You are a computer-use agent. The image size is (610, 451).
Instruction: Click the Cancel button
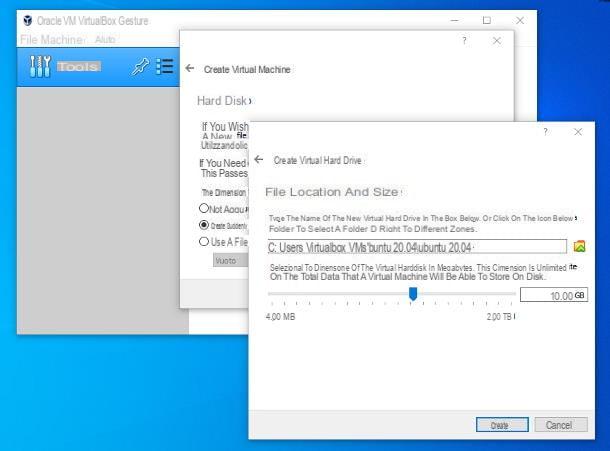(561, 425)
